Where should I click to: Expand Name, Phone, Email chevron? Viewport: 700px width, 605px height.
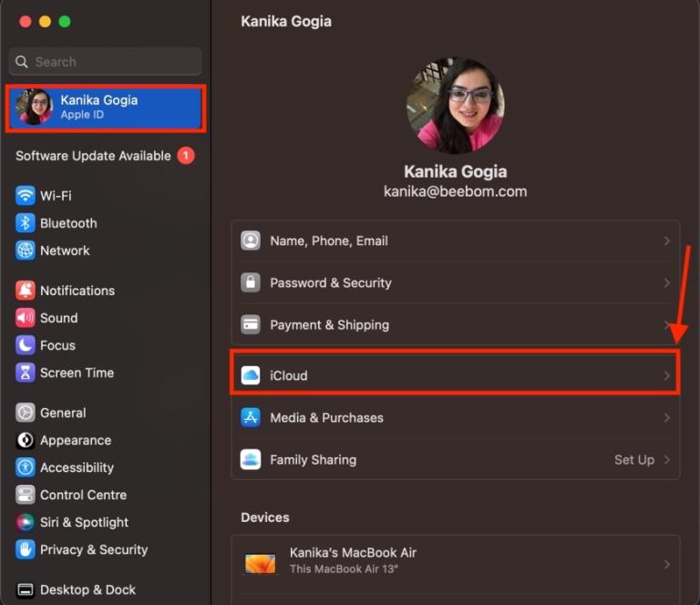667,241
